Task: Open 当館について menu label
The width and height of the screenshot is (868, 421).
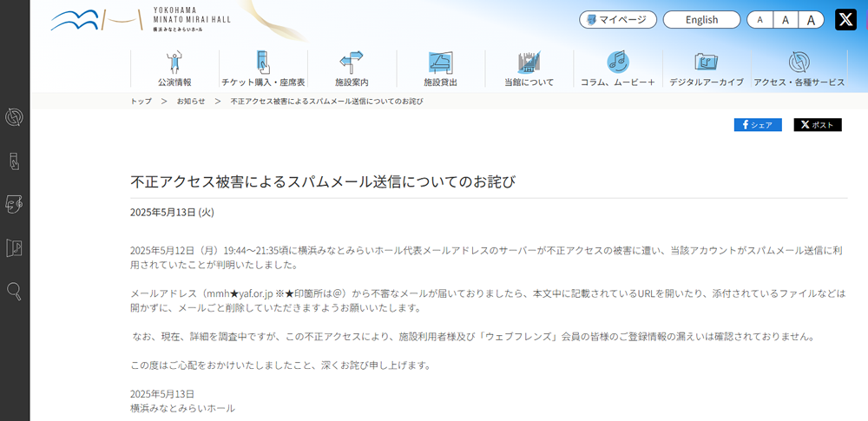Action: tap(529, 82)
